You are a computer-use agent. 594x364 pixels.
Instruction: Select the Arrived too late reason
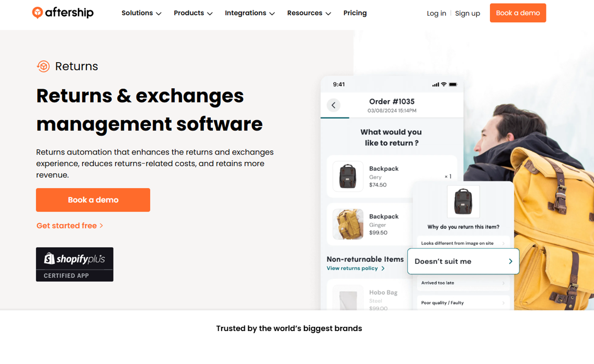463,283
